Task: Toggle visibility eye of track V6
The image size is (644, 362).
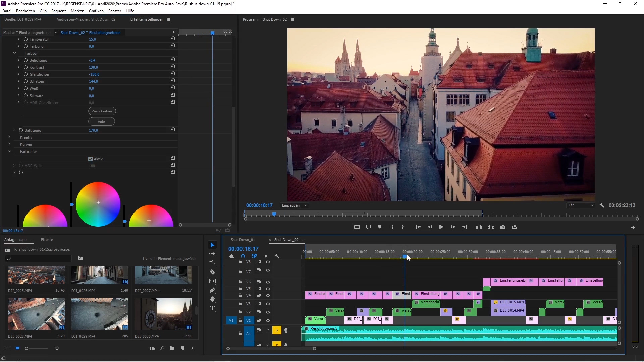Action: coord(268,282)
